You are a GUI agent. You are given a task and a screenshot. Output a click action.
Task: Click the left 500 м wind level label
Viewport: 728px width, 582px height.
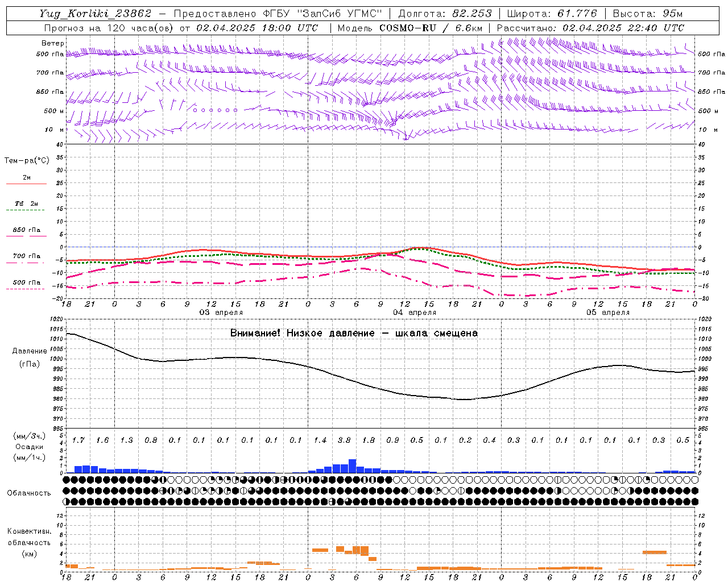54,111
